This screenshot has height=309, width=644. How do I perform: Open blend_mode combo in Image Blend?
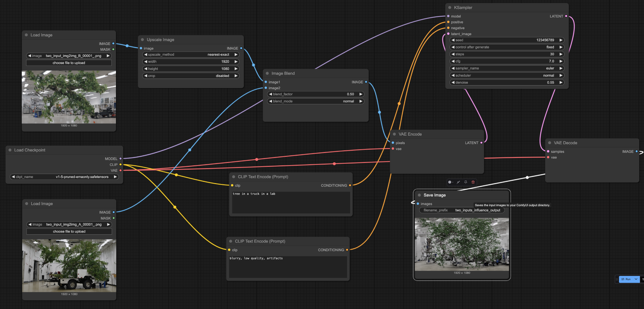pyautogui.click(x=316, y=101)
